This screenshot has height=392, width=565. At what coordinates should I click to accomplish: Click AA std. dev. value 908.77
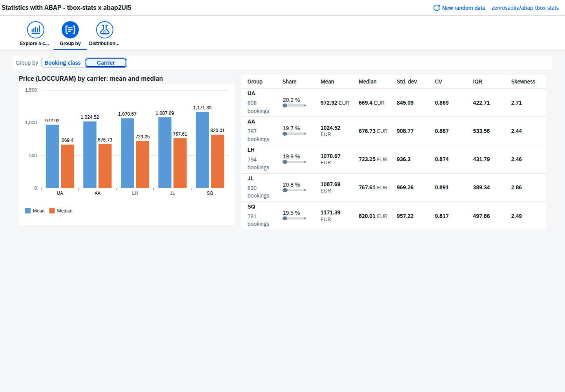(x=405, y=131)
